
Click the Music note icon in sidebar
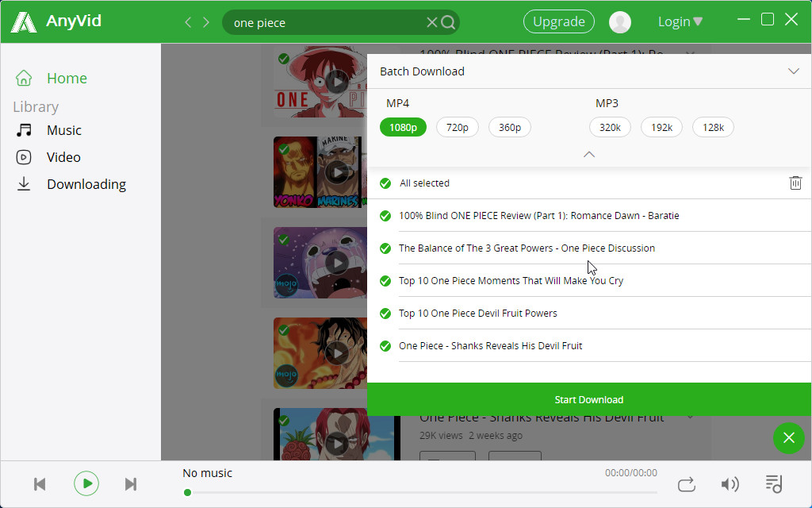coord(24,130)
